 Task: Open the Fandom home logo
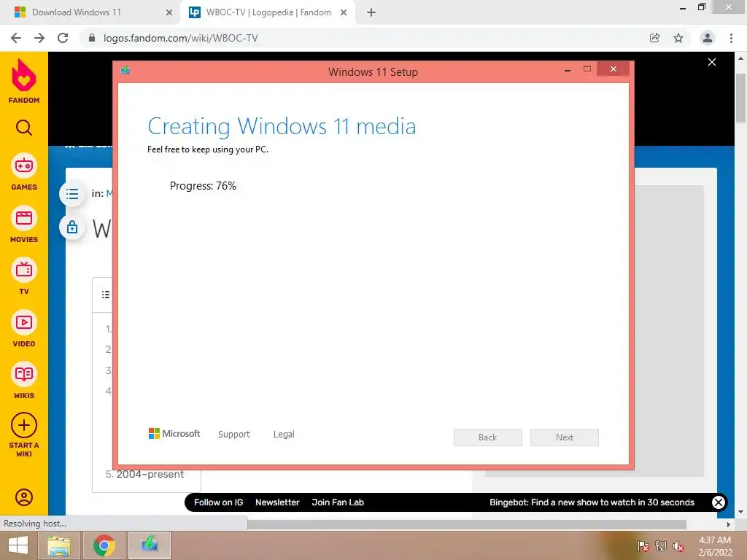(24, 82)
